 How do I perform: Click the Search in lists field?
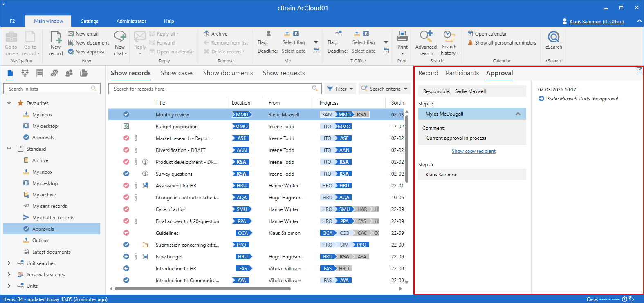pyautogui.click(x=52, y=89)
